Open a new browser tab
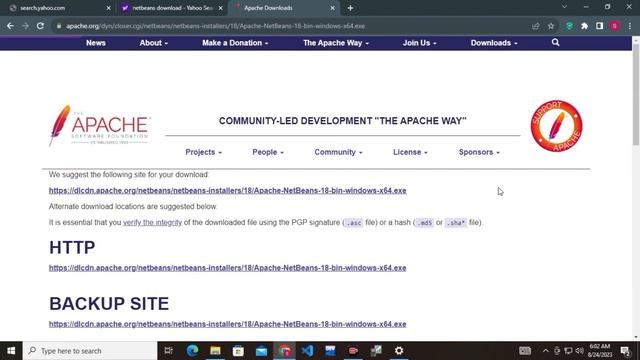Image resolution: width=640 pixels, height=360 pixels. 350,8
